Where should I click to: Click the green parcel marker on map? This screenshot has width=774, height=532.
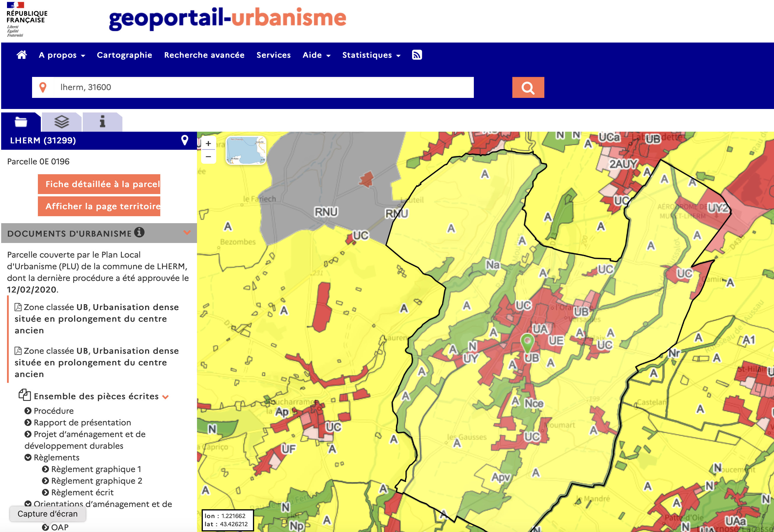click(527, 342)
